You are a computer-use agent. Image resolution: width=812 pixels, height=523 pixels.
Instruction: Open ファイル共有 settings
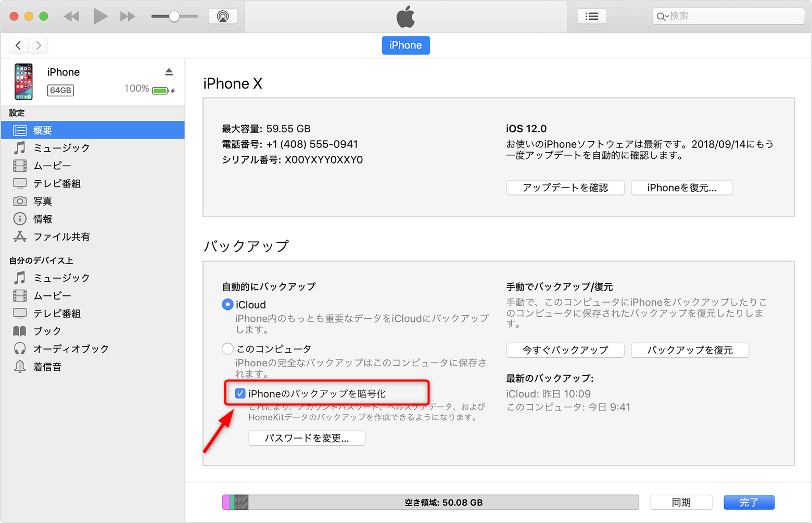pos(62,236)
